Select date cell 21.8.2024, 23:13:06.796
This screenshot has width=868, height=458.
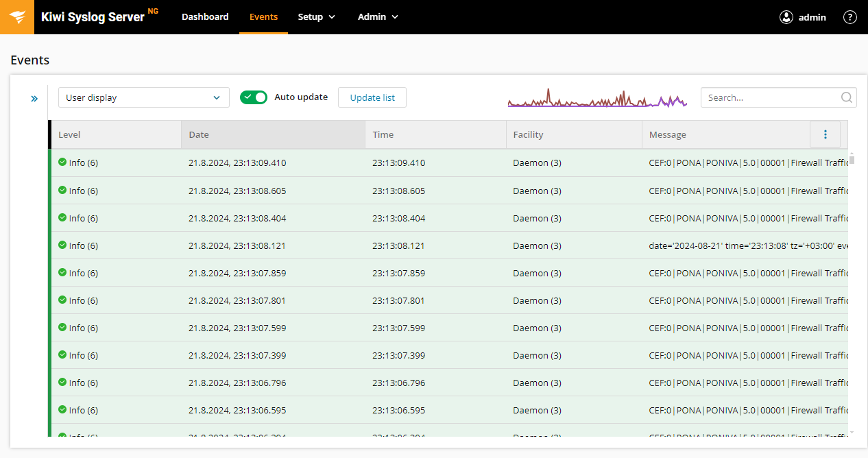(x=237, y=383)
